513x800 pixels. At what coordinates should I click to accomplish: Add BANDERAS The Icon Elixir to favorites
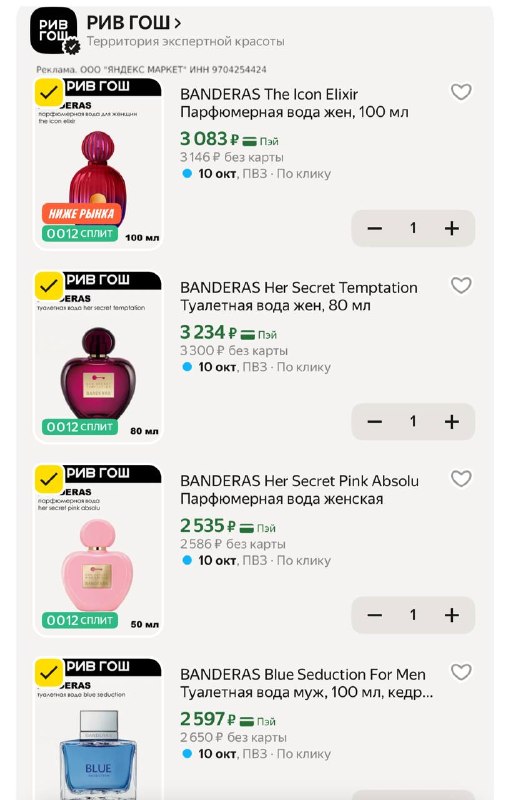461,92
